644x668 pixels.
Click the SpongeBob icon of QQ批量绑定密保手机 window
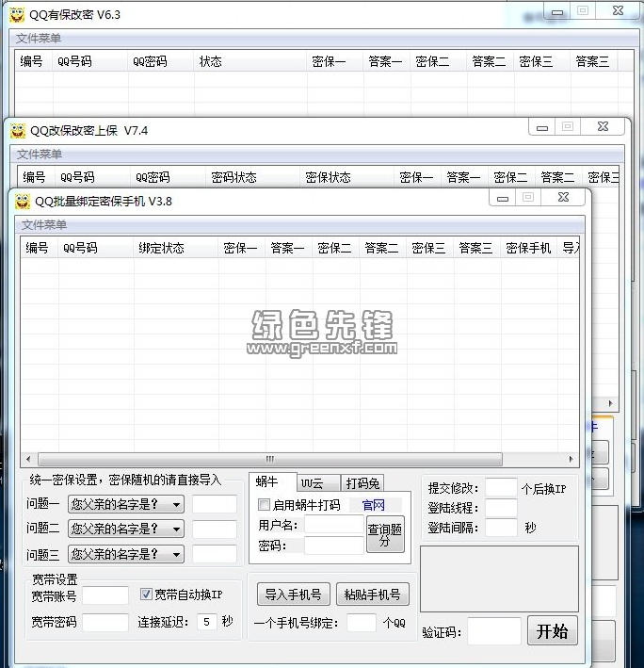(23, 201)
